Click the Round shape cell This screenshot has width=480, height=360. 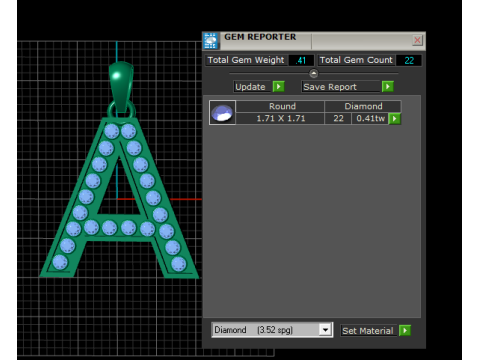[280, 106]
